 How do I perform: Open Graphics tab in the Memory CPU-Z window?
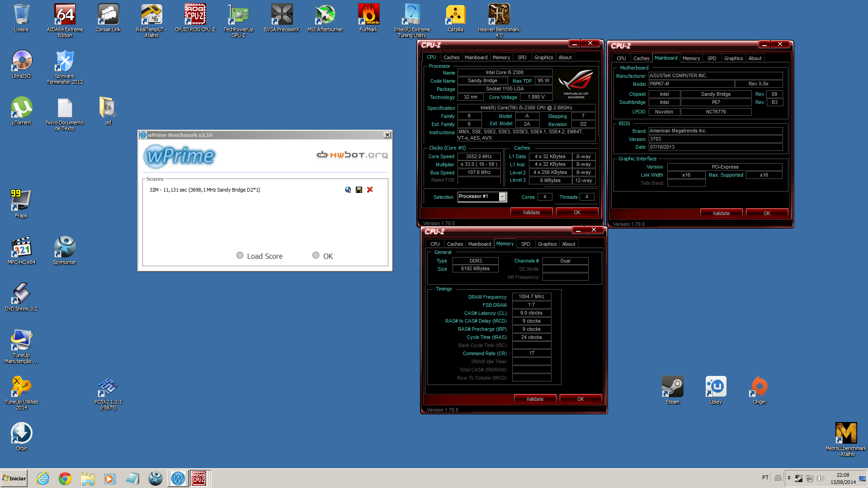[547, 244]
